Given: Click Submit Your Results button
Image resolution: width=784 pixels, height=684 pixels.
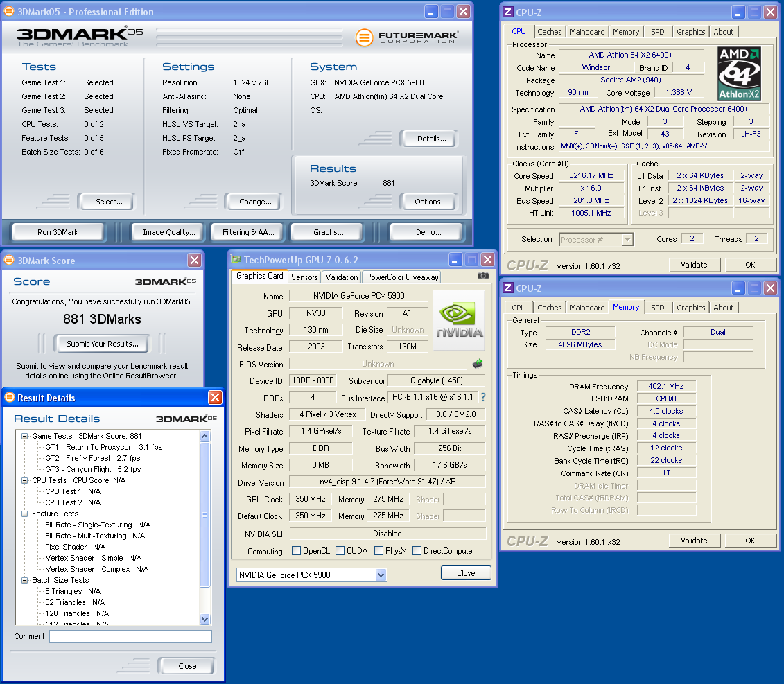Looking at the screenshot, I should click(102, 343).
